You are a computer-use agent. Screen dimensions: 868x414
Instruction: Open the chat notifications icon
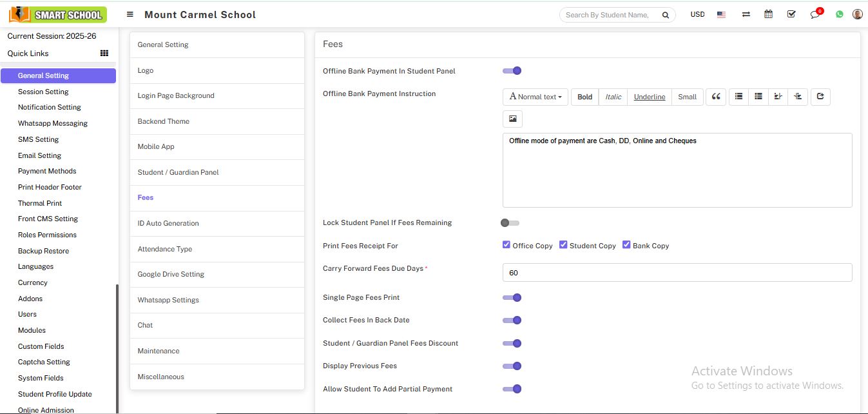click(815, 14)
